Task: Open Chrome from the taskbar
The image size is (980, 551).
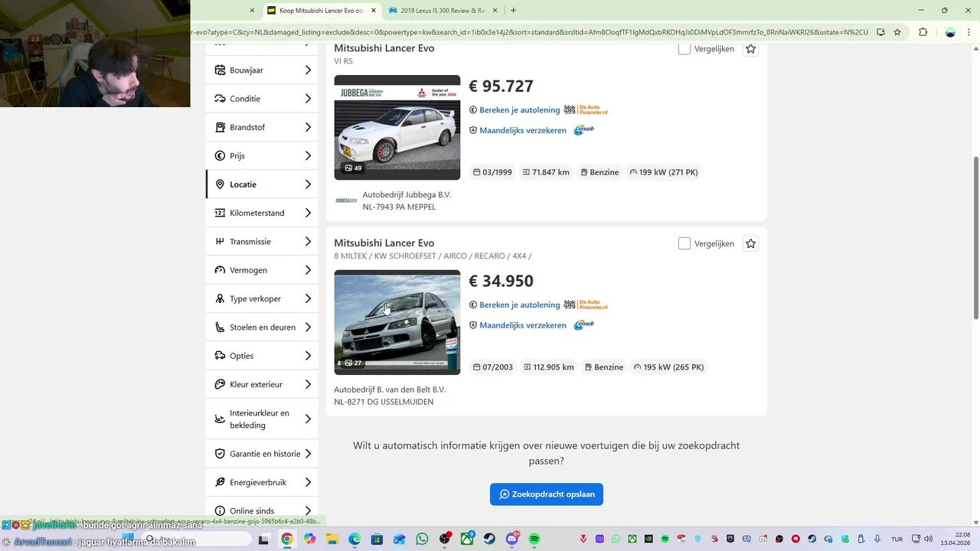Action: (x=286, y=540)
